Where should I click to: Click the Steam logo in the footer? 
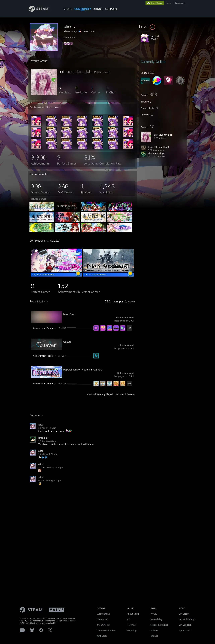click(31, 610)
